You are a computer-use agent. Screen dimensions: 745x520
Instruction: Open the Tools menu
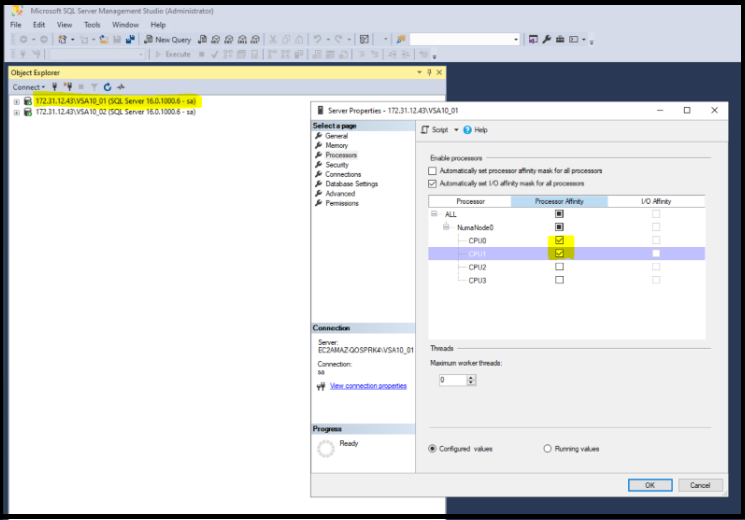92,25
